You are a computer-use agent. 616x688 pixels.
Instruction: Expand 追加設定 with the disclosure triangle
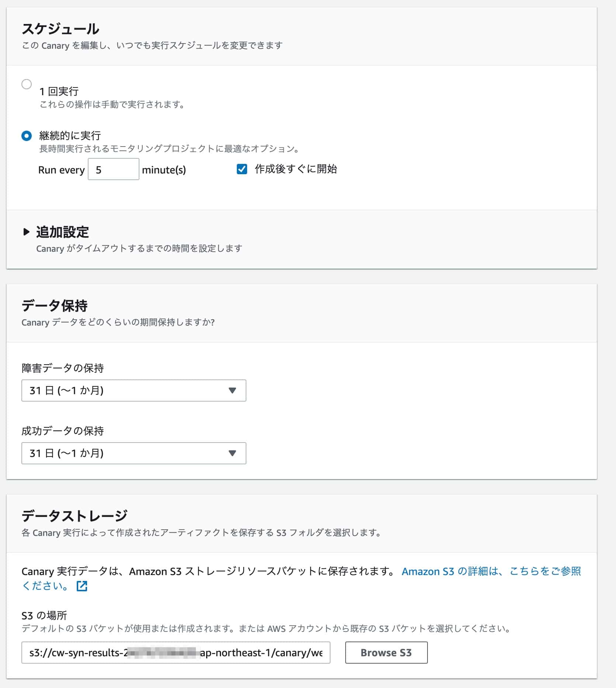[x=26, y=232]
